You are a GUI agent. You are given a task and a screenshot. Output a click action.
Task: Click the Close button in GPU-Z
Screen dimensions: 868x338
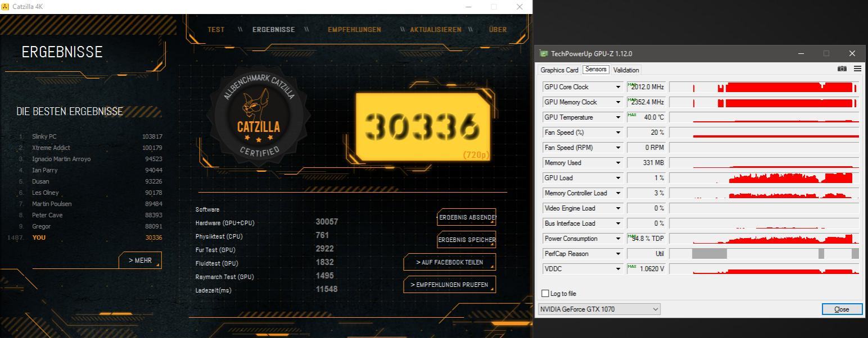coord(842,309)
